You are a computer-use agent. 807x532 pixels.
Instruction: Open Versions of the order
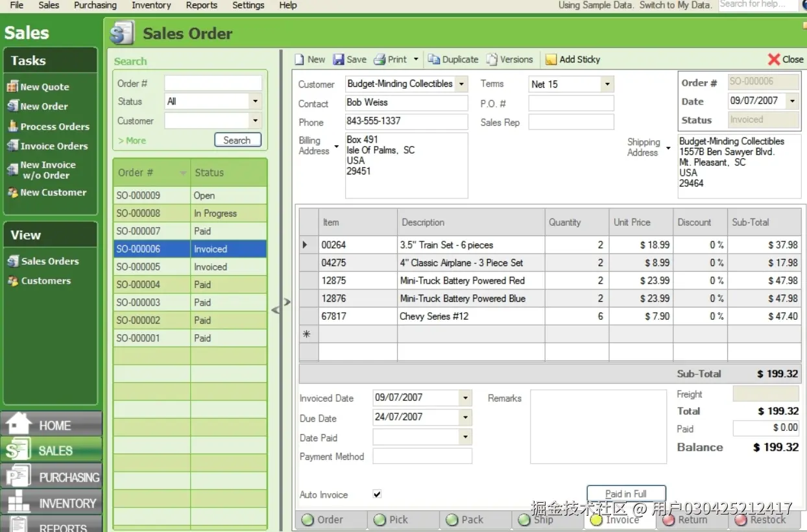point(510,59)
